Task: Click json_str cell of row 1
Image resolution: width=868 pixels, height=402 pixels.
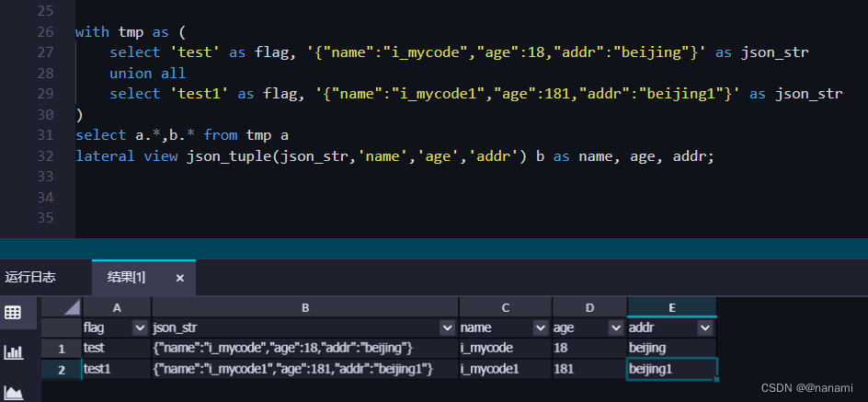Action: click(x=305, y=349)
